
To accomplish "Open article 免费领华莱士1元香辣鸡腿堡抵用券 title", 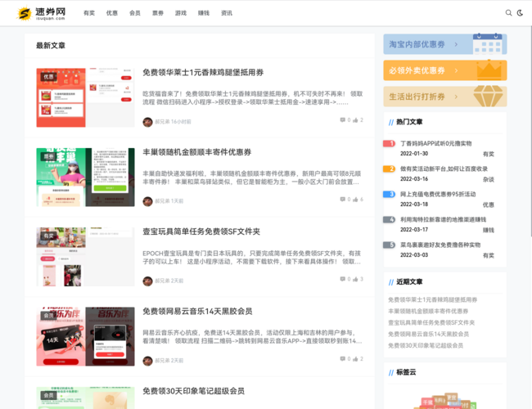I will click(x=203, y=72).
